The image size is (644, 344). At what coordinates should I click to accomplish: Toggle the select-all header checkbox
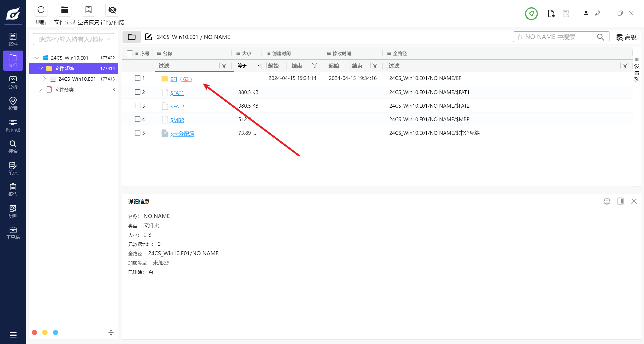click(x=130, y=53)
